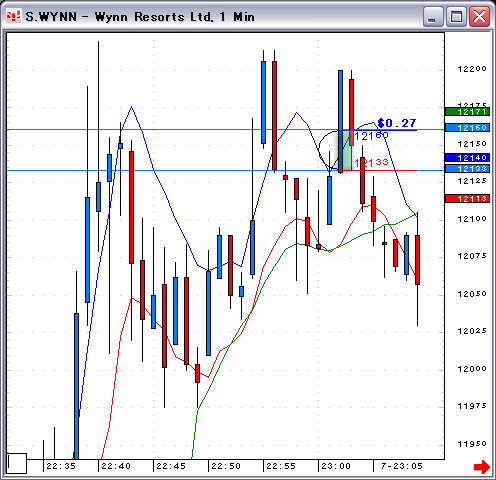496x480 pixels.
Task: Click the 12200 price axis label
Action: pyautogui.click(x=472, y=69)
